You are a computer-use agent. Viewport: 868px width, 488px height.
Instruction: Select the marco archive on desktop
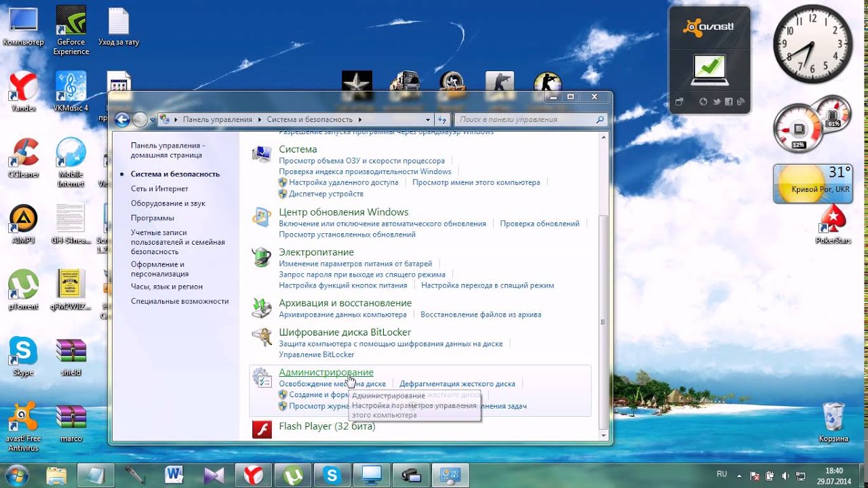(x=71, y=423)
